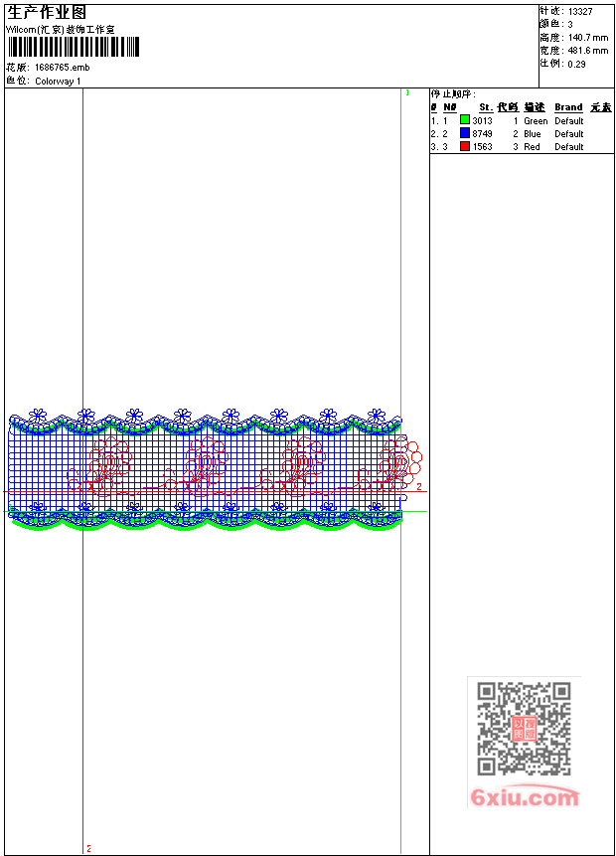The image size is (616, 856).
Task: Click the 'St.' column header
Action: point(486,107)
